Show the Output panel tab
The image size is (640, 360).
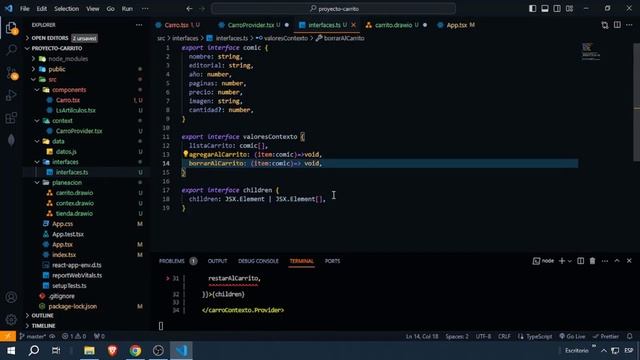[217, 261]
